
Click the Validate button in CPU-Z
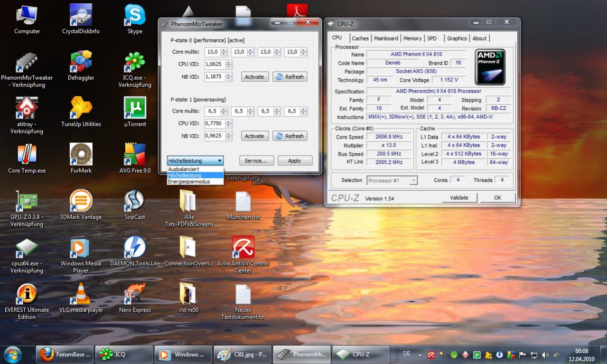pos(459,198)
